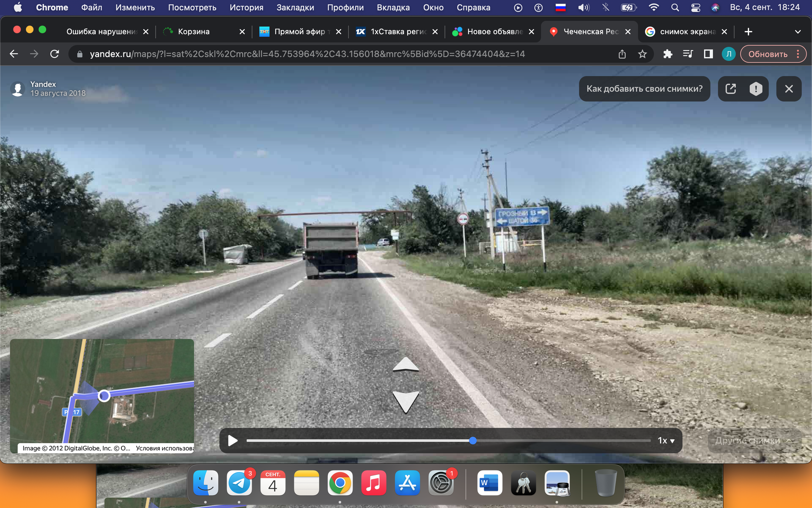Open macOS Control Center toggles
The height and width of the screenshot is (508, 812).
[x=695, y=8]
